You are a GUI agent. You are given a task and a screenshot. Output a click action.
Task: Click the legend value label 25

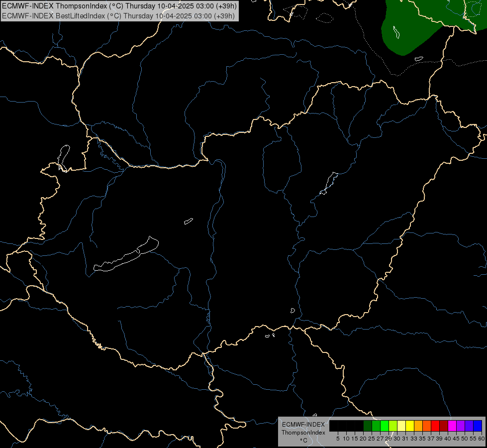pyautogui.click(x=372, y=439)
